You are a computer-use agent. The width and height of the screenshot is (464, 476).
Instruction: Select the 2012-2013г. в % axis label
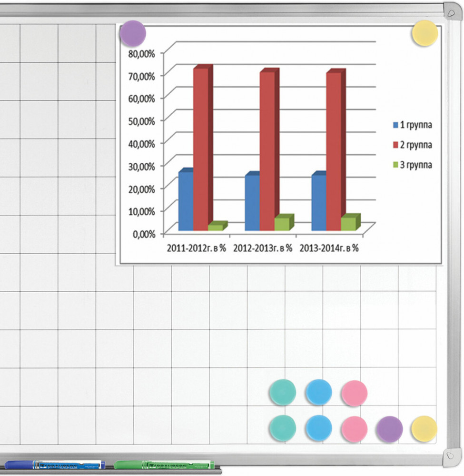click(x=262, y=248)
